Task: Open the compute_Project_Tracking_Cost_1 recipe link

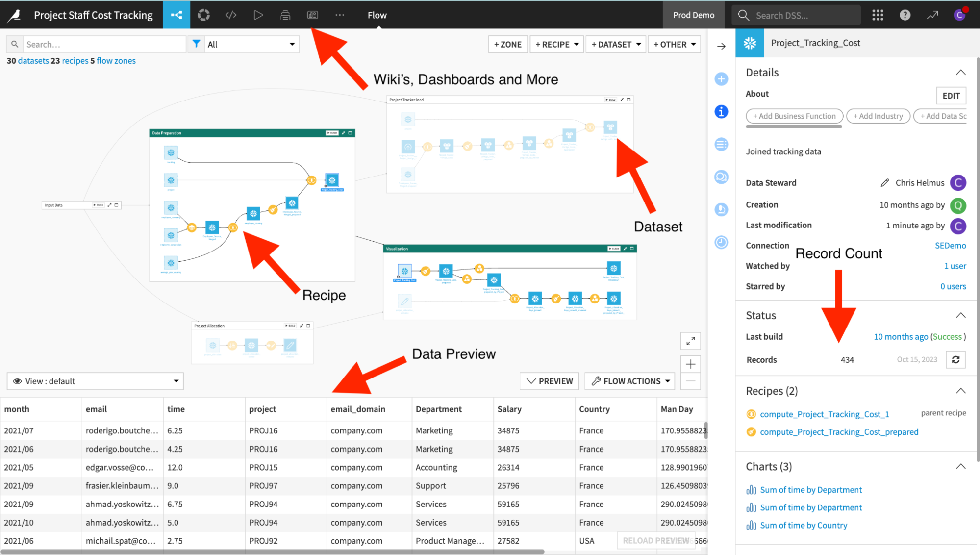Action: coord(825,414)
